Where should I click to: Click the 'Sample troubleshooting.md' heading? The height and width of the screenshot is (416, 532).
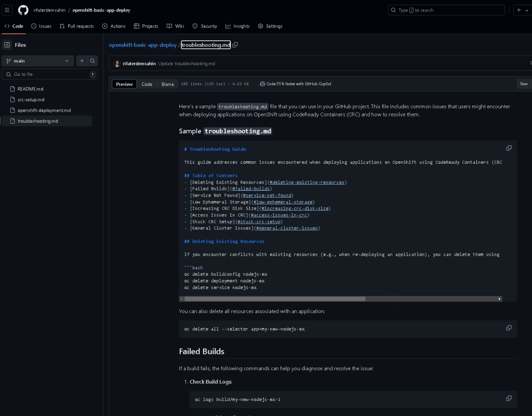[225, 131]
